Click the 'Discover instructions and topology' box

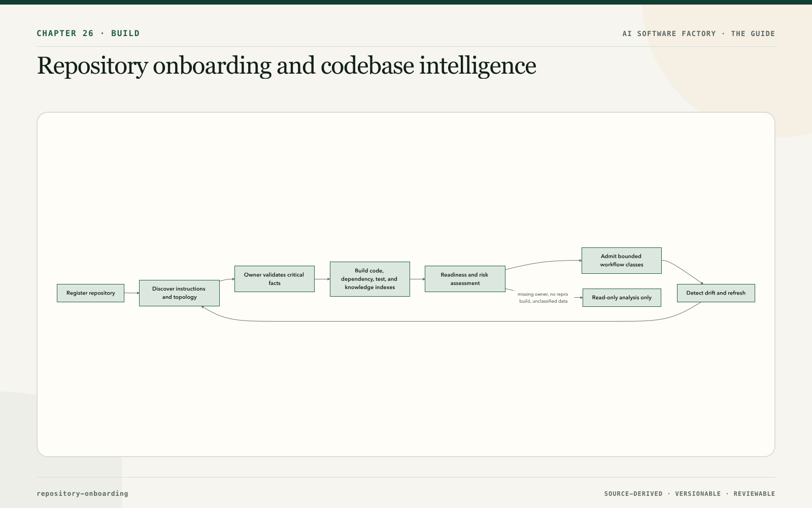coord(179,293)
